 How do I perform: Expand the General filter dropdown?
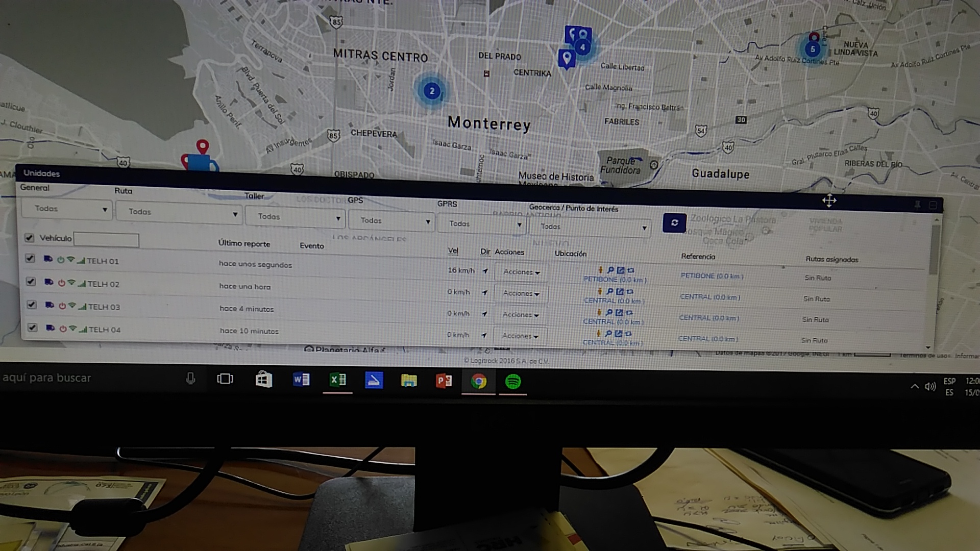tap(67, 209)
